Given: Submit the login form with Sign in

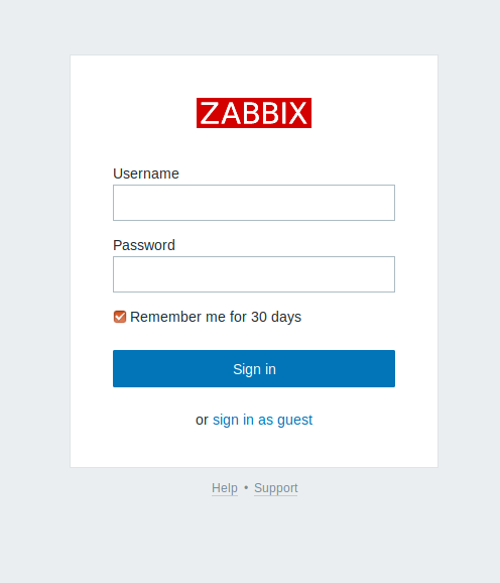Looking at the screenshot, I should [254, 368].
